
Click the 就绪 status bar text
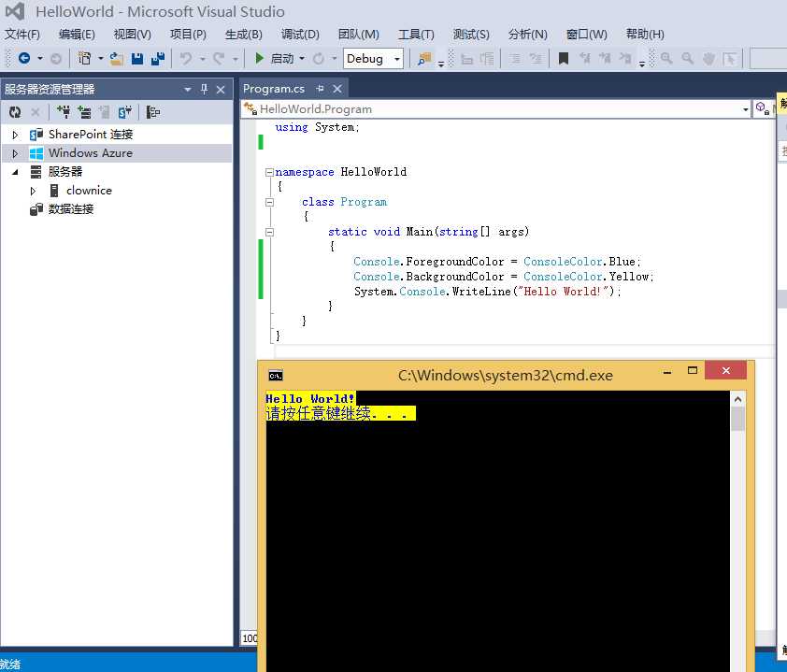(x=10, y=665)
